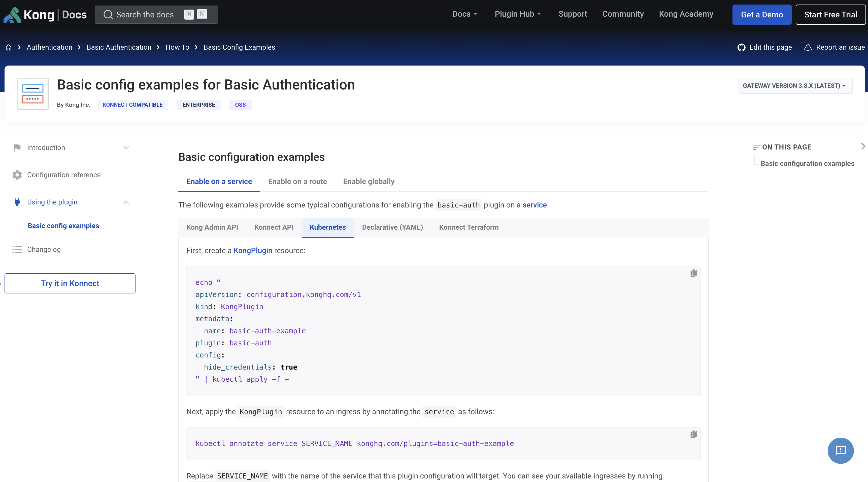Click Start Free Trial

coord(830,15)
